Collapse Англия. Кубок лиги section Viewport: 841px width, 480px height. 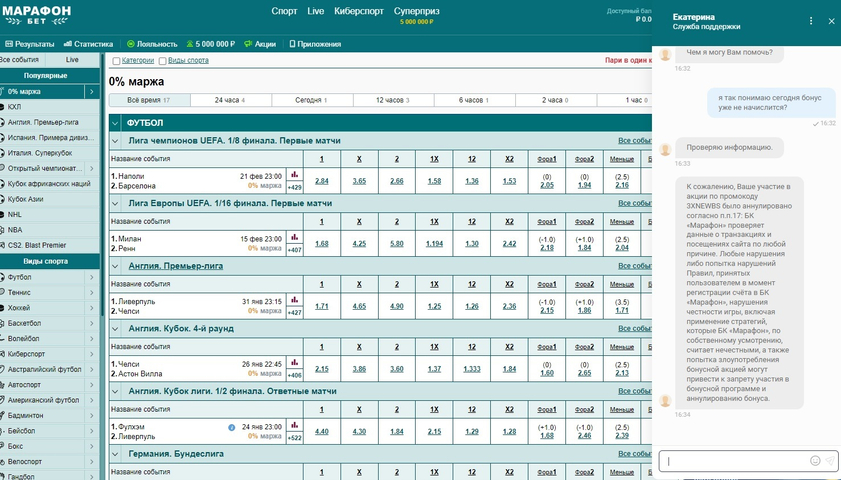tap(115, 392)
